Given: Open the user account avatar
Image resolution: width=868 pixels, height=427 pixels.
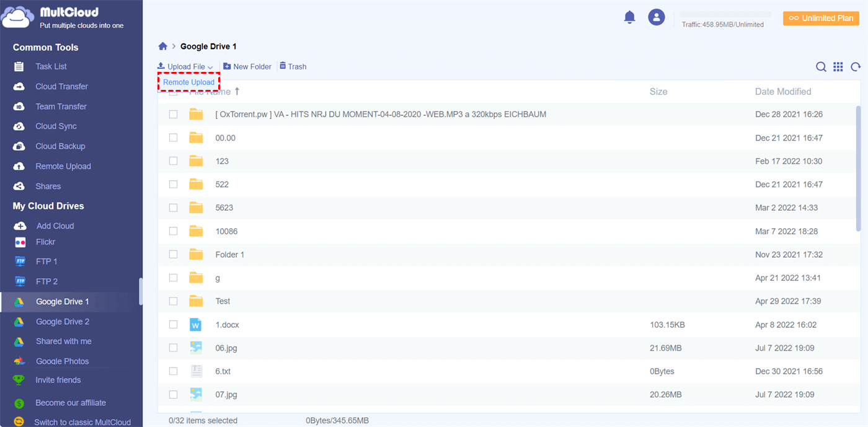Looking at the screenshot, I should pyautogui.click(x=657, y=17).
